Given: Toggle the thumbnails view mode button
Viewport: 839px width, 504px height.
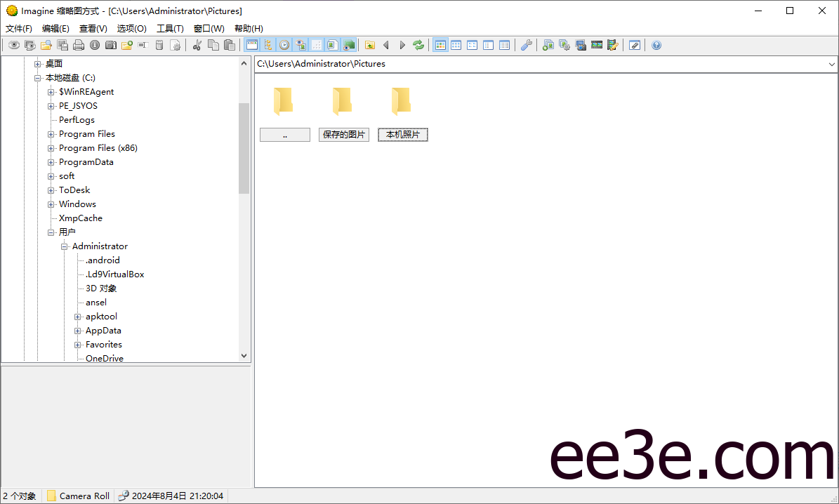Looking at the screenshot, I should 440,46.
